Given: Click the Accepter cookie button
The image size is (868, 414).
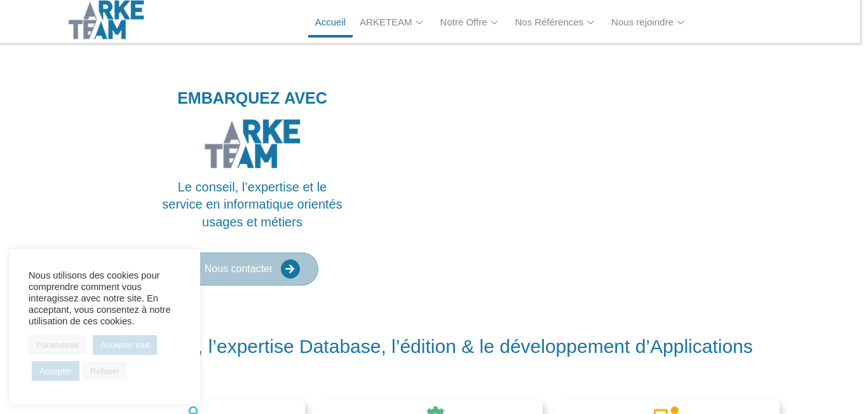Looking at the screenshot, I should (x=55, y=371).
